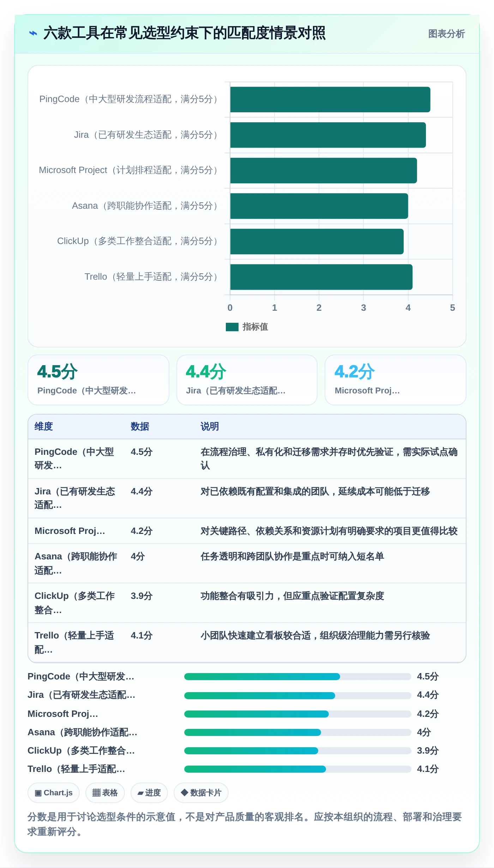The width and height of the screenshot is (494, 868).
Task: Click the Asana 4分 progress bar
Action: [297, 732]
